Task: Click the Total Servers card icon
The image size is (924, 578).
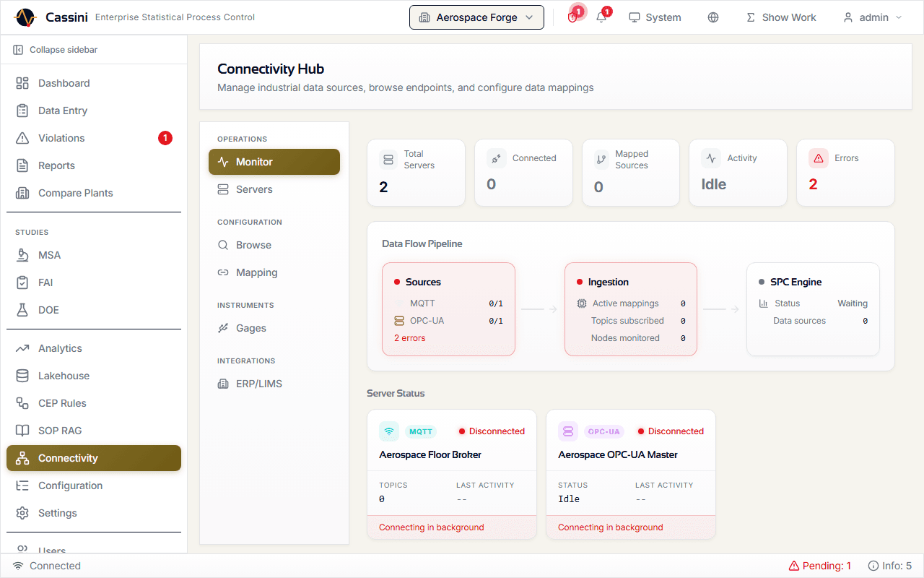Action: point(389,159)
